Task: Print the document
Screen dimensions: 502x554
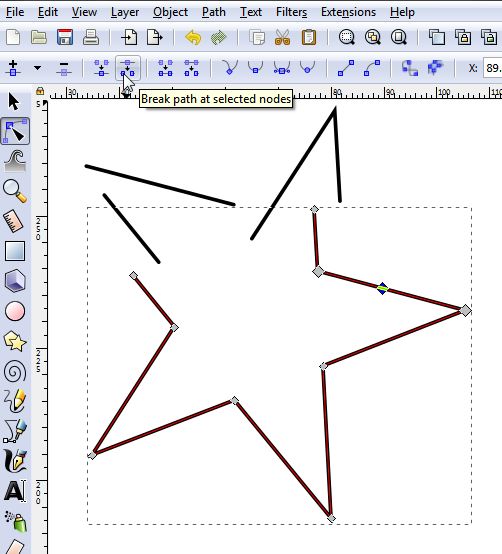Action: [x=91, y=37]
